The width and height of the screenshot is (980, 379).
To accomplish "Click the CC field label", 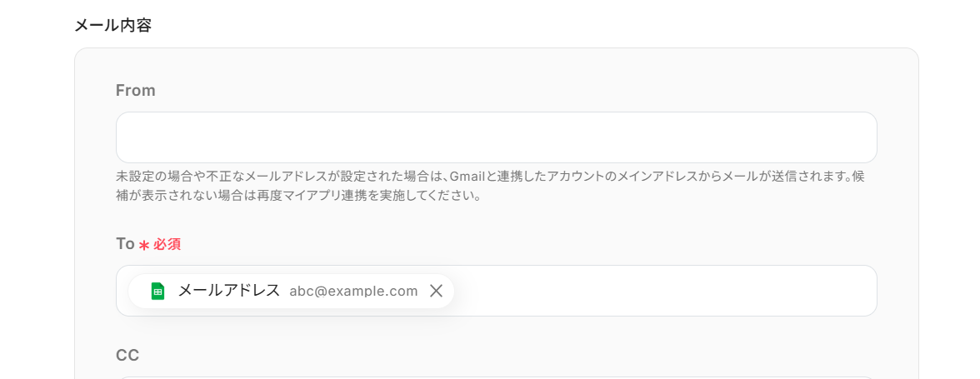I will click(127, 355).
